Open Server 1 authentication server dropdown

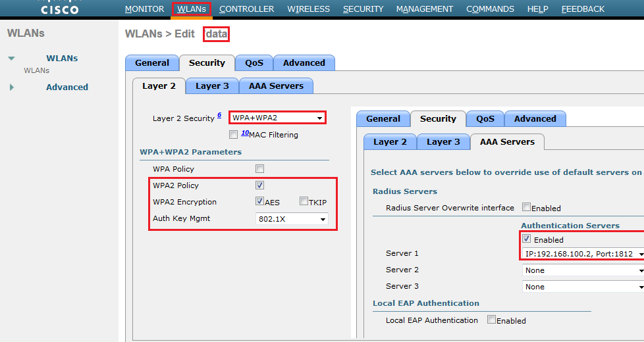pos(582,253)
